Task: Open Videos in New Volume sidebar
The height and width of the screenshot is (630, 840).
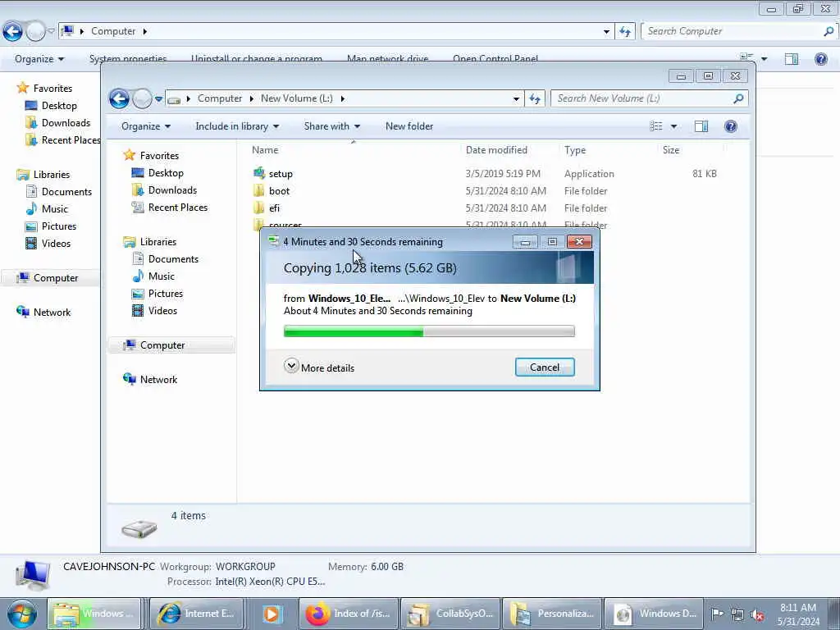Action: pyautogui.click(x=162, y=311)
